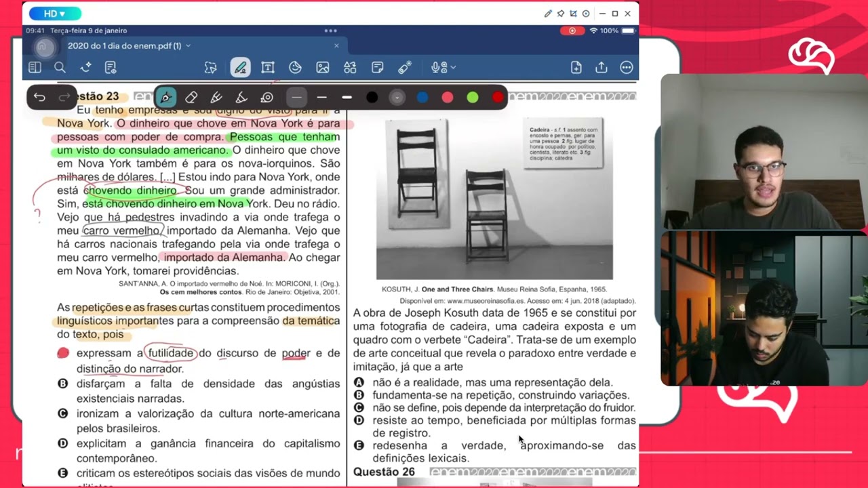Select option B 'disfarçam a falta de densidade'
Screen dimensions: 868x488
click(x=63, y=384)
